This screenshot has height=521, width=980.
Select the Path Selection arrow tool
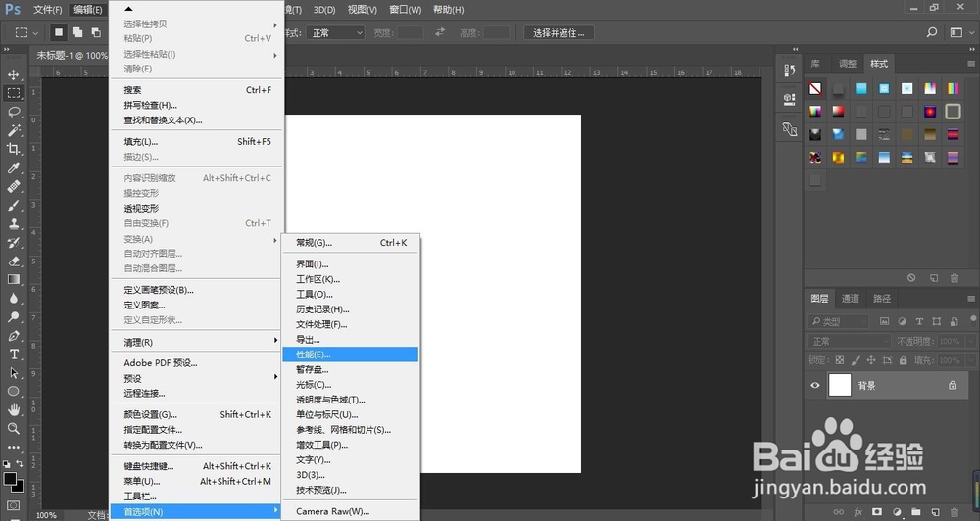click(x=13, y=373)
